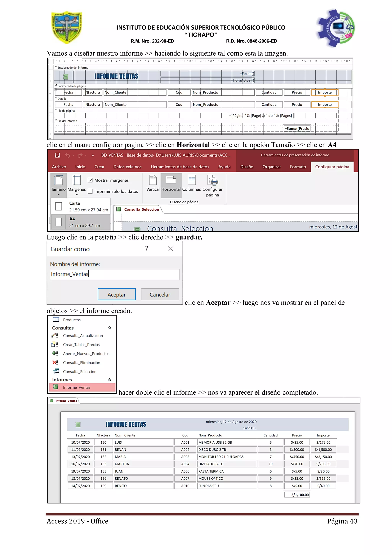Select the page number expression control
The width and height of the screenshot is (392, 555).
[261, 116]
